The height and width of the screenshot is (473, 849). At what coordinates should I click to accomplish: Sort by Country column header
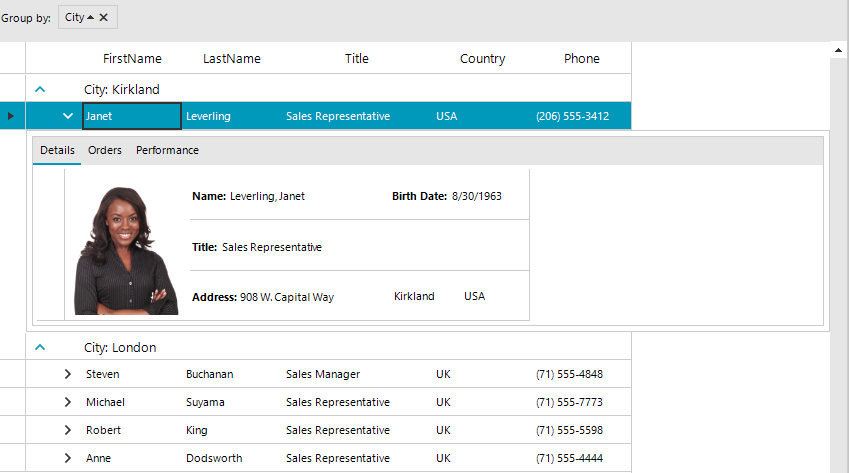482,58
